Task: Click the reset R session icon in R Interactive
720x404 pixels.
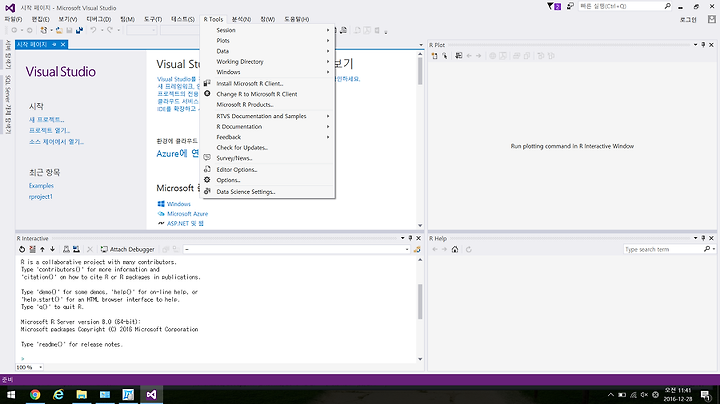Action: coord(22,249)
